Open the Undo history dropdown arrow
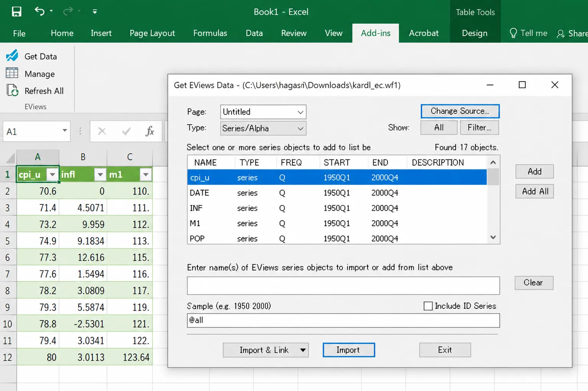Image resolution: width=588 pixels, height=391 pixels. click(51, 11)
